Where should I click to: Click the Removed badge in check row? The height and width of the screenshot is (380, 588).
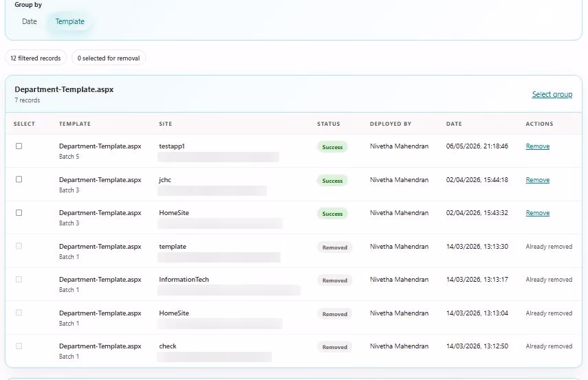[x=334, y=347]
